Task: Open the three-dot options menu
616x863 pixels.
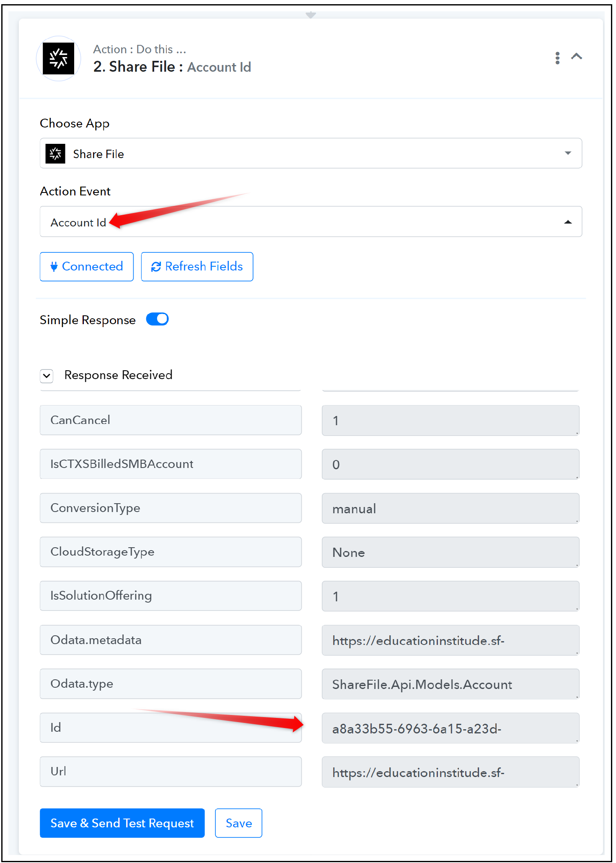Action: click(557, 58)
